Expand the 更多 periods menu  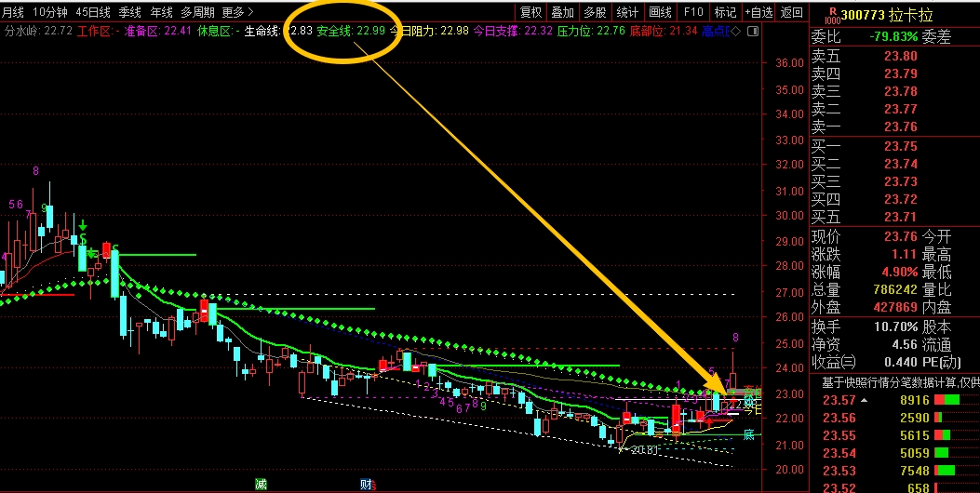(x=238, y=12)
